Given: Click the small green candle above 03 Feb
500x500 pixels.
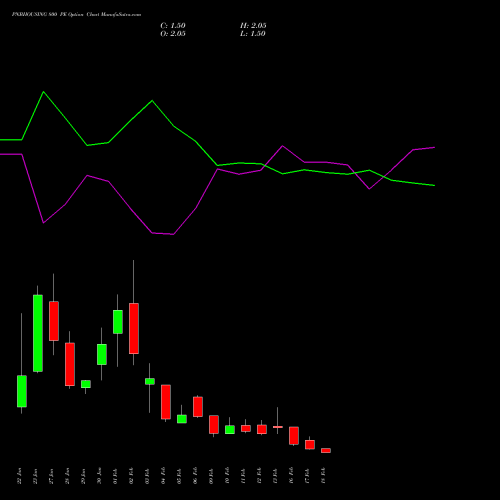Looking at the screenshot, I should [150, 381].
